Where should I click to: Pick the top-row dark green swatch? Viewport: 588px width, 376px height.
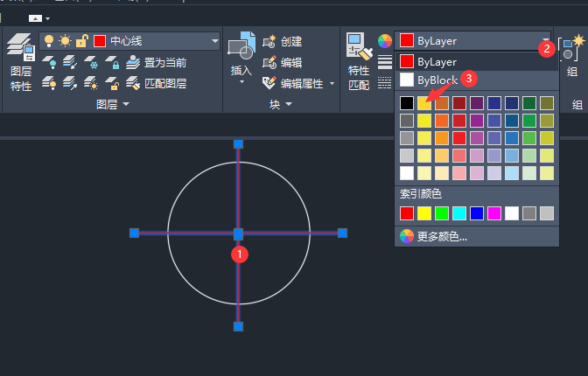[529, 103]
